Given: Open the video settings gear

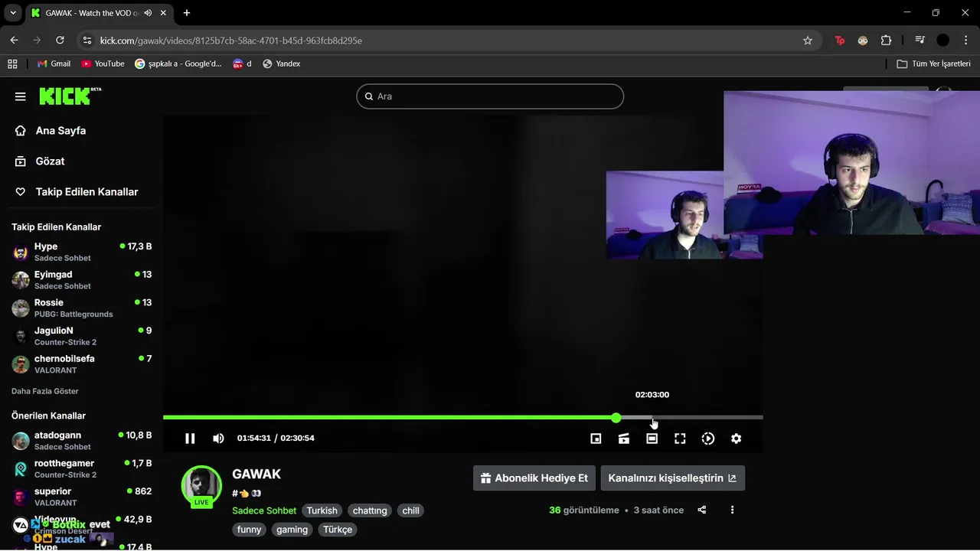Looking at the screenshot, I should coord(736,439).
